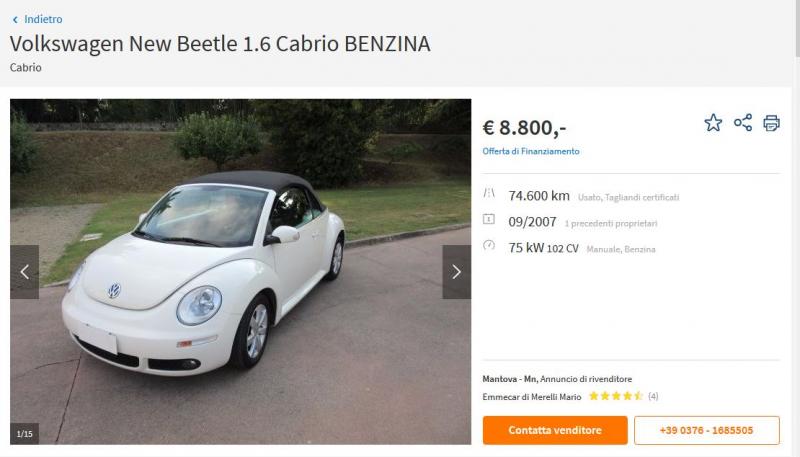Click the share icon
This screenshot has height=457, width=800.
[743, 123]
